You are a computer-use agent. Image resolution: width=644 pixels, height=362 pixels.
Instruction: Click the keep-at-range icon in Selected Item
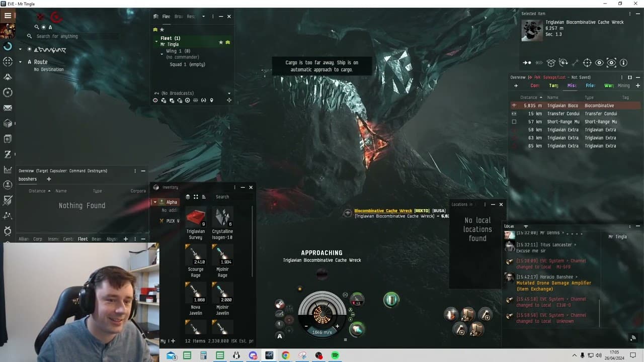[575, 63]
